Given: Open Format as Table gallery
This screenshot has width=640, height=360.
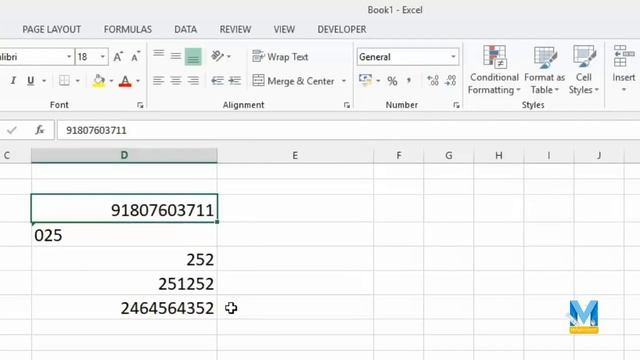Looking at the screenshot, I should [544, 70].
